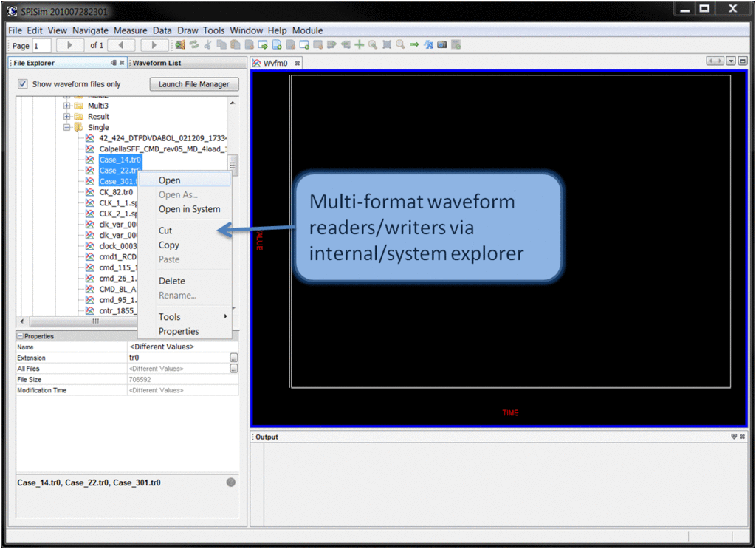Collapse the Single folder tree node
Image resolution: width=756 pixels, height=549 pixels.
(67, 127)
